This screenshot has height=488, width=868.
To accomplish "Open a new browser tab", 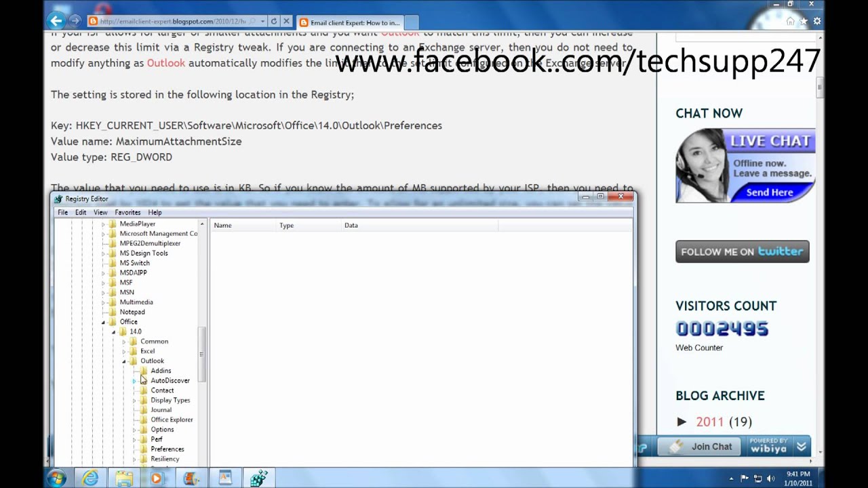I will [x=412, y=22].
